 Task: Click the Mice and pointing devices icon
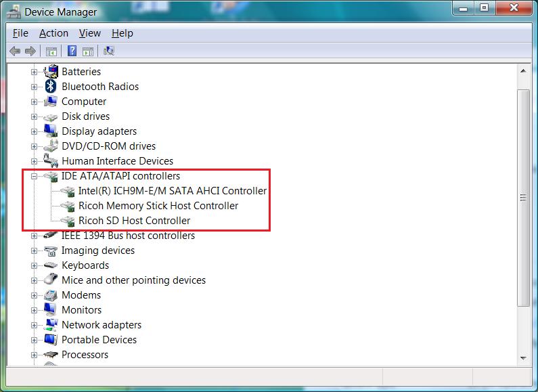pos(51,280)
